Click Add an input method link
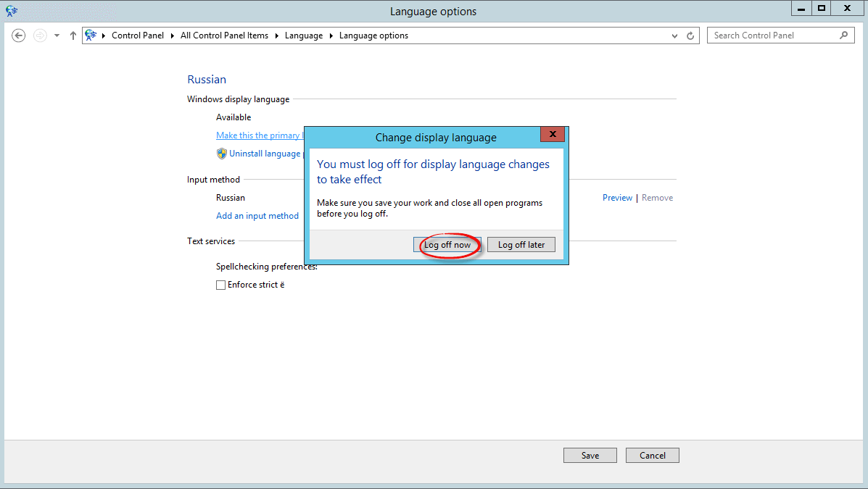Screen dimensions: 868x489 [x=257, y=216]
